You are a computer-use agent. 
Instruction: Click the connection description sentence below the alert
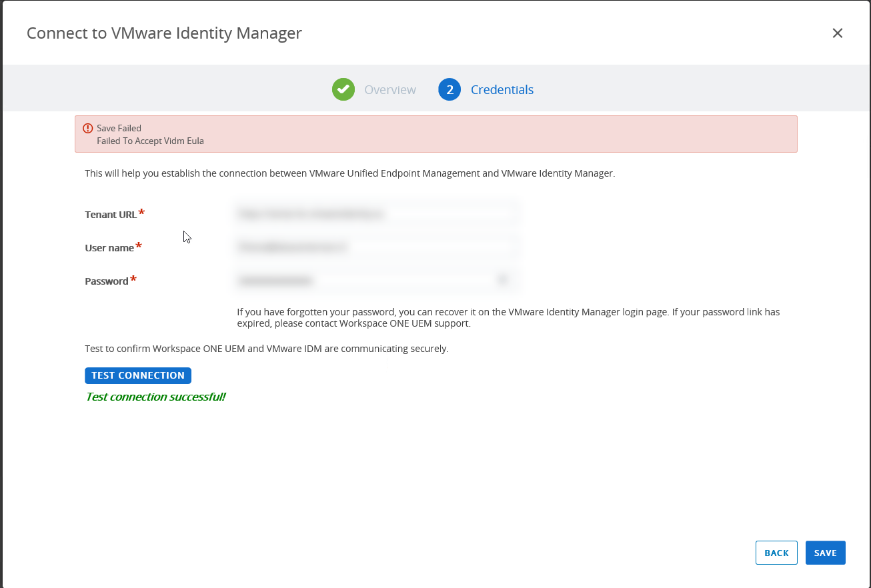coord(350,173)
